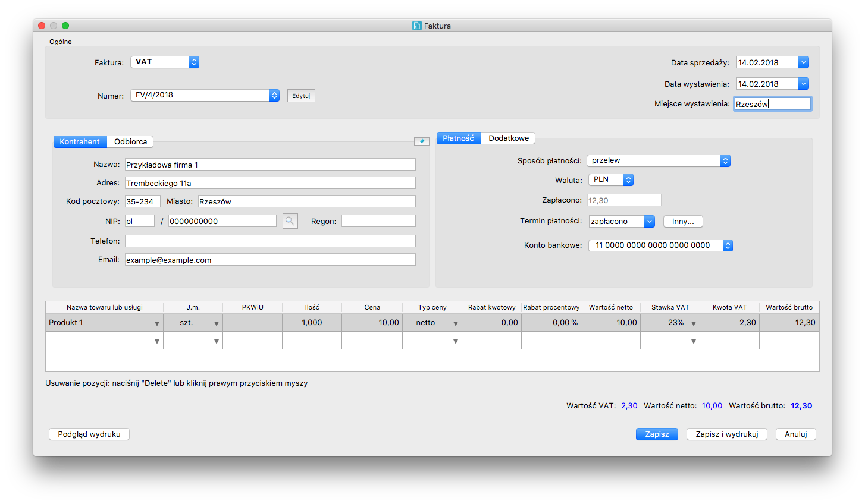865x504 pixels.
Task: Click the Stawka VAT column header
Action: [x=670, y=307]
